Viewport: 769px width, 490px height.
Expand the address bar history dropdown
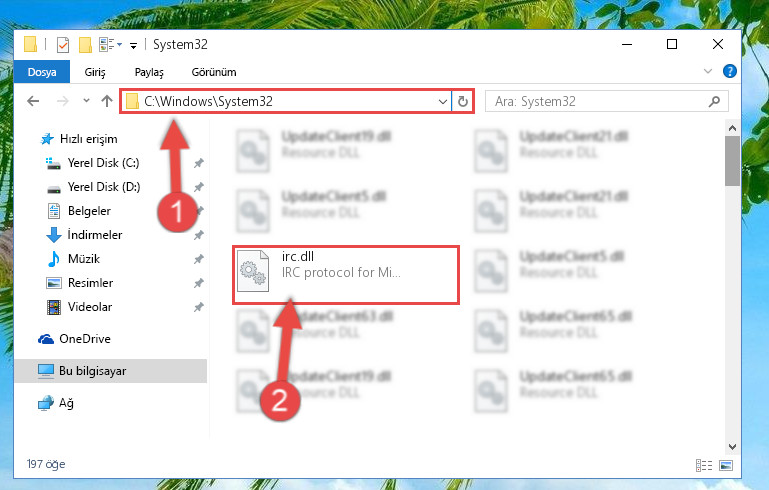[442, 102]
